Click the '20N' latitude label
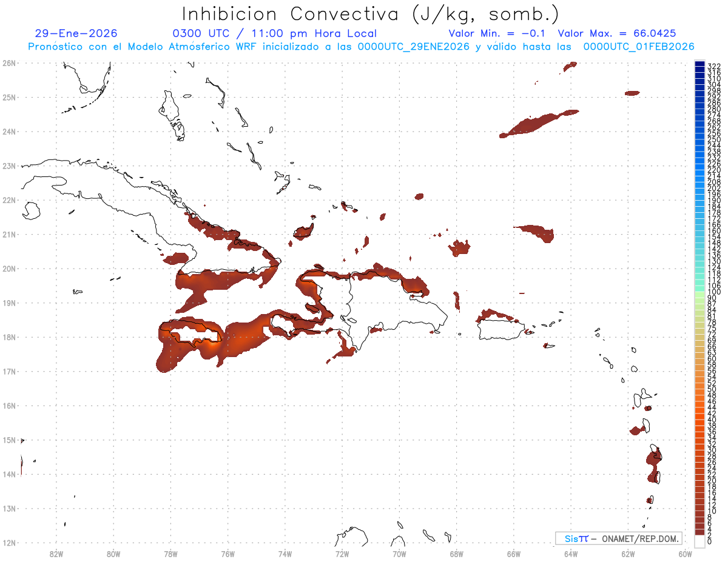The width and height of the screenshot is (728, 562). click(8, 269)
